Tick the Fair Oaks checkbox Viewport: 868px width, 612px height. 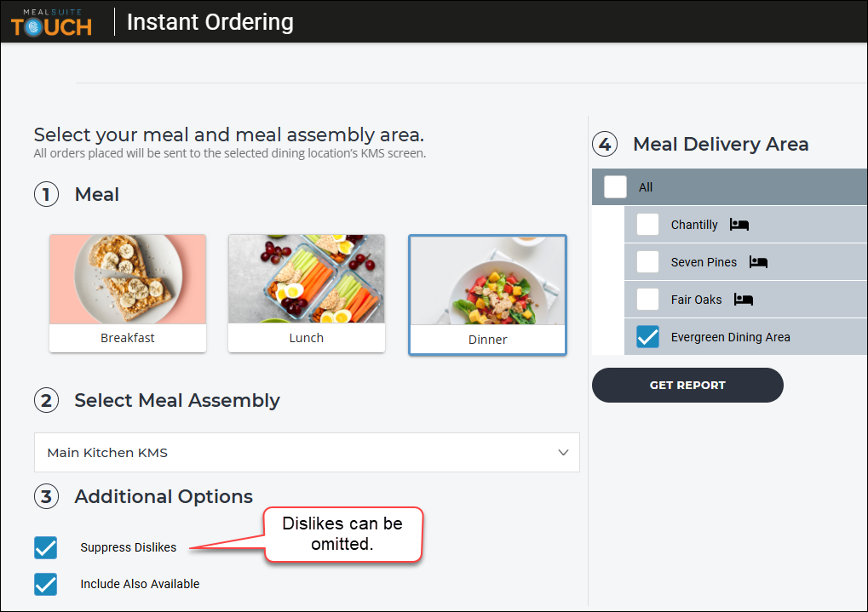(647, 300)
